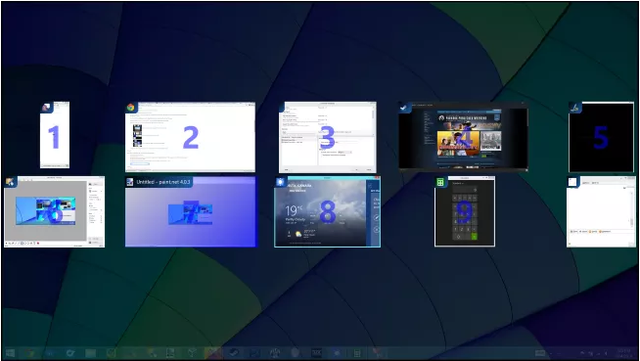Select the black window thumbnail numbered 5
640x361 pixels.
pos(601,137)
